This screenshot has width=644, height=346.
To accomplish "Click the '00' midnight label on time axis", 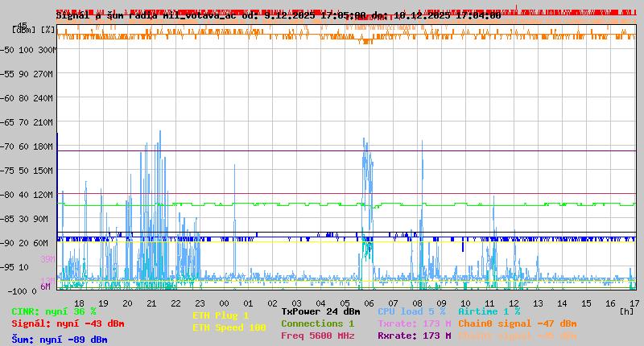I will tap(224, 303).
